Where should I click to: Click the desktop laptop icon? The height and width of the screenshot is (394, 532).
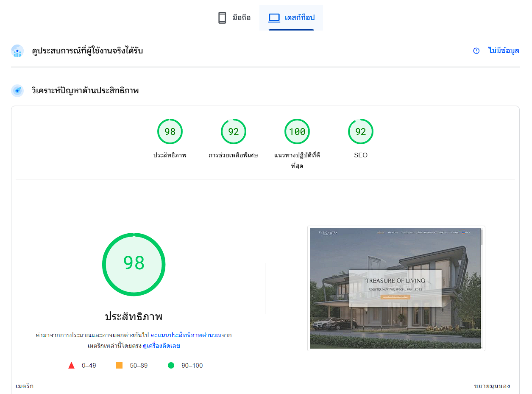[x=274, y=18]
